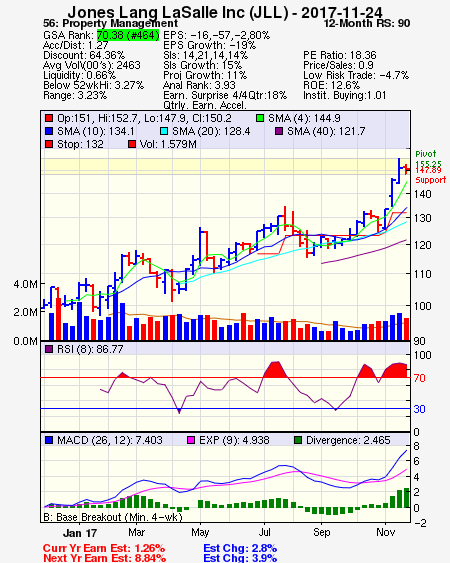This screenshot has width=450, height=563.
Task: Click the 'PE Ratio: 18.36' value
Action: coord(340,55)
